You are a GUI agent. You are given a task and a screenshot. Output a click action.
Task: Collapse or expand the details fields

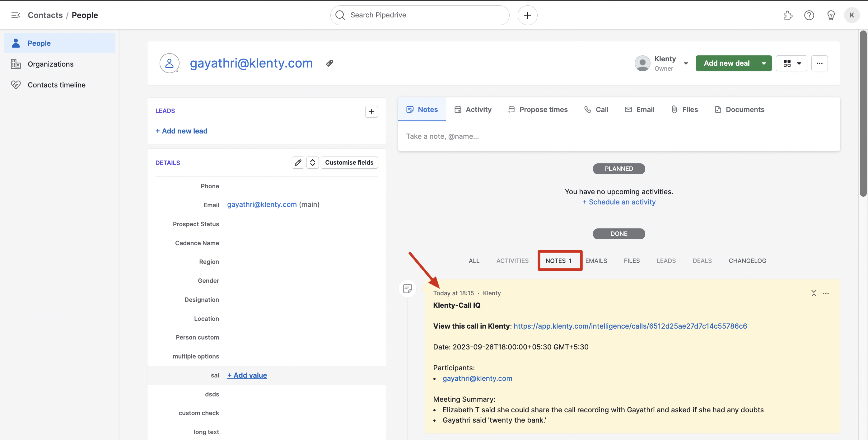312,163
